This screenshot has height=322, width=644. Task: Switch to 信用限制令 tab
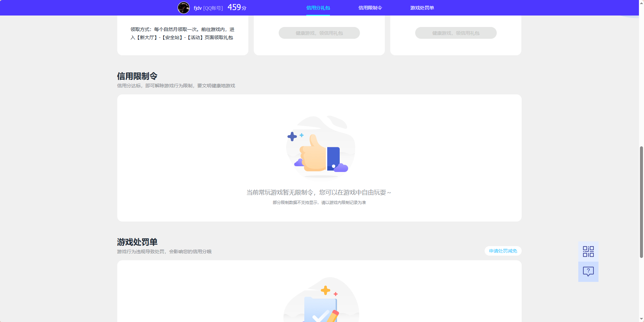pos(370,8)
